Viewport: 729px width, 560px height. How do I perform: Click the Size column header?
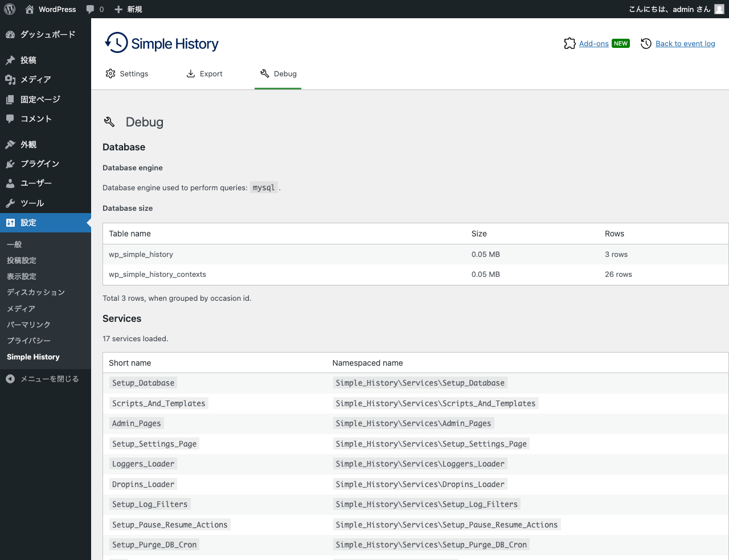click(479, 234)
